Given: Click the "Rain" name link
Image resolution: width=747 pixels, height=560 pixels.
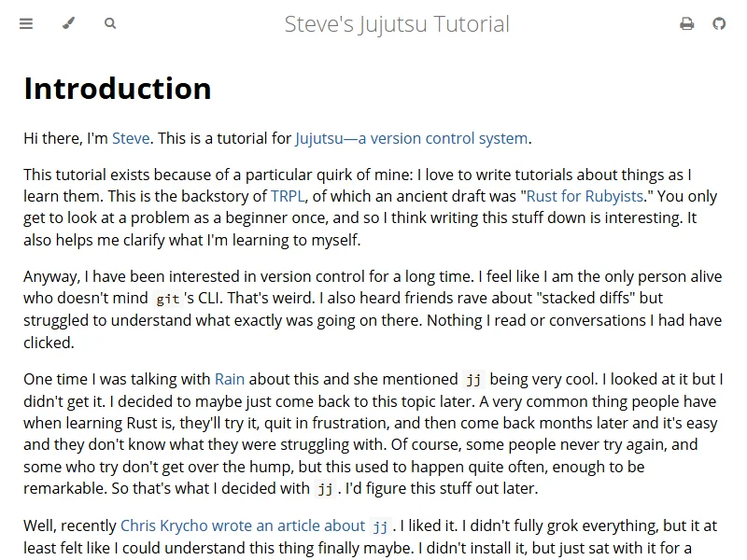Looking at the screenshot, I should (230, 379).
